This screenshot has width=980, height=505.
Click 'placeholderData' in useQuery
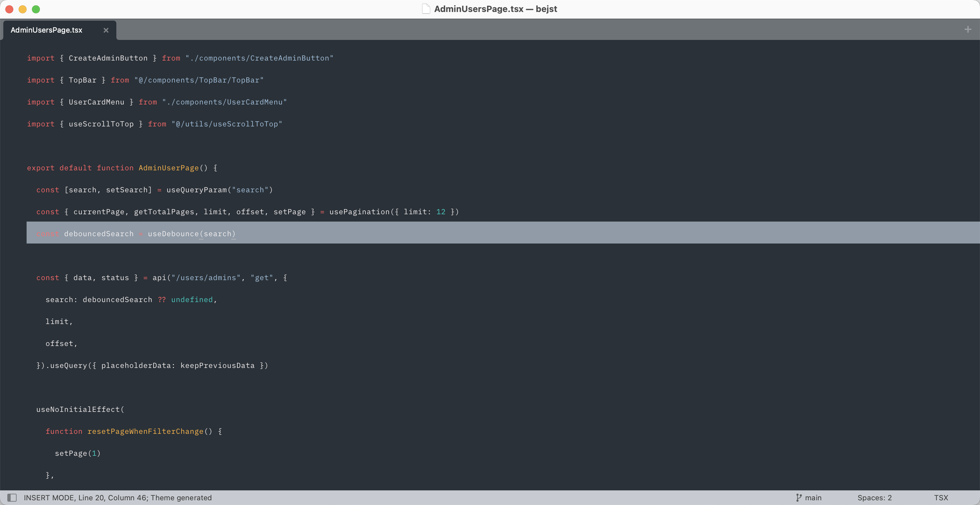(136, 366)
